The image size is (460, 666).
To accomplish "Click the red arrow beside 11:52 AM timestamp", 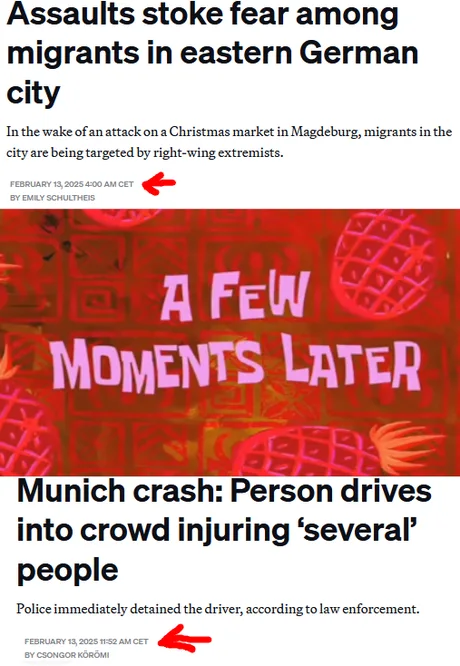I will tap(184, 639).
